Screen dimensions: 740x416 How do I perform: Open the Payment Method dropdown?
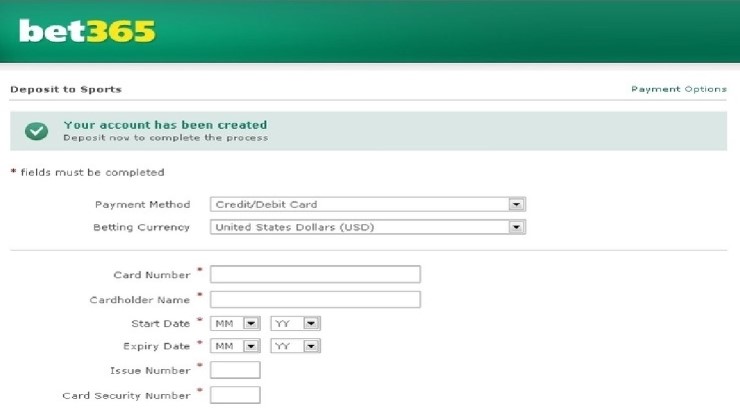tap(368, 204)
